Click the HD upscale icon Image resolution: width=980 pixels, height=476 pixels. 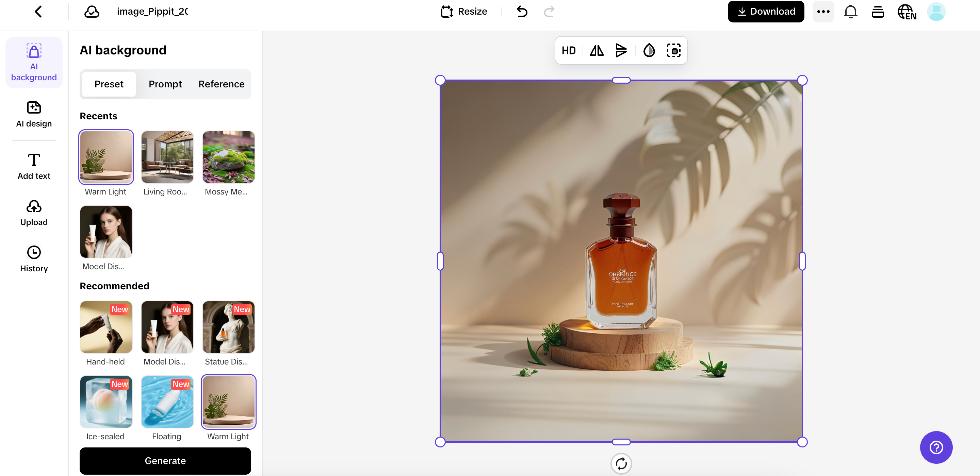pyautogui.click(x=568, y=51)
